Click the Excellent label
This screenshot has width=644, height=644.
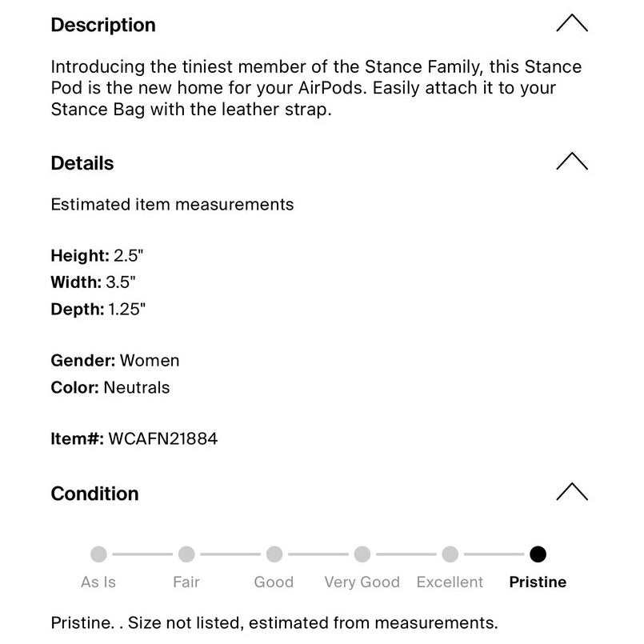pos(450,582)
